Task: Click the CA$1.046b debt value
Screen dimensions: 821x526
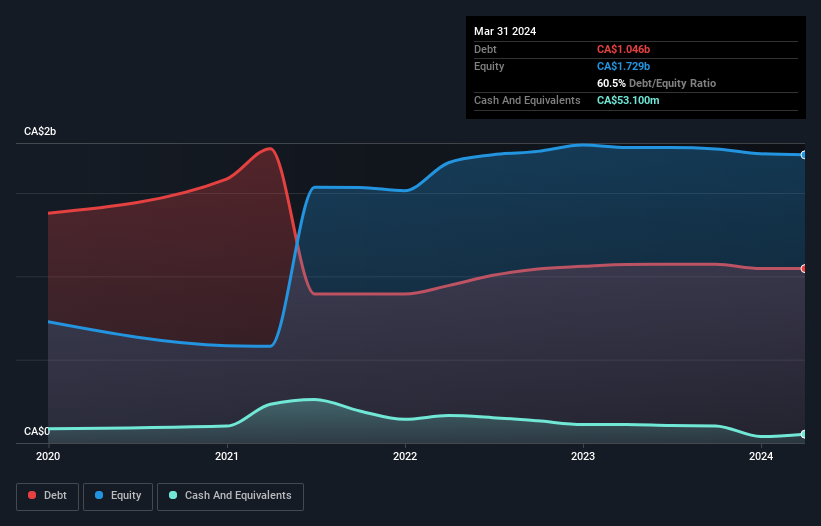Action: pyautogui.click(x=624, y=49)
